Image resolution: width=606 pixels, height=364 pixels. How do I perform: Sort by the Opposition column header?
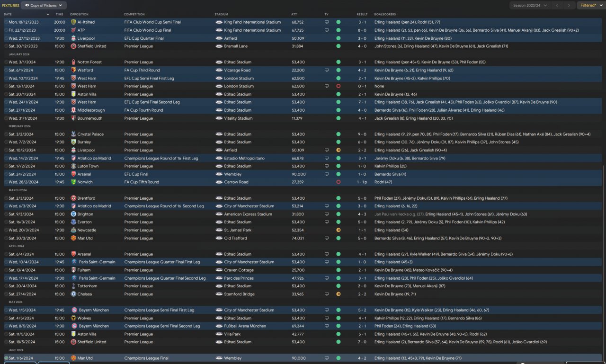(79, 14)
